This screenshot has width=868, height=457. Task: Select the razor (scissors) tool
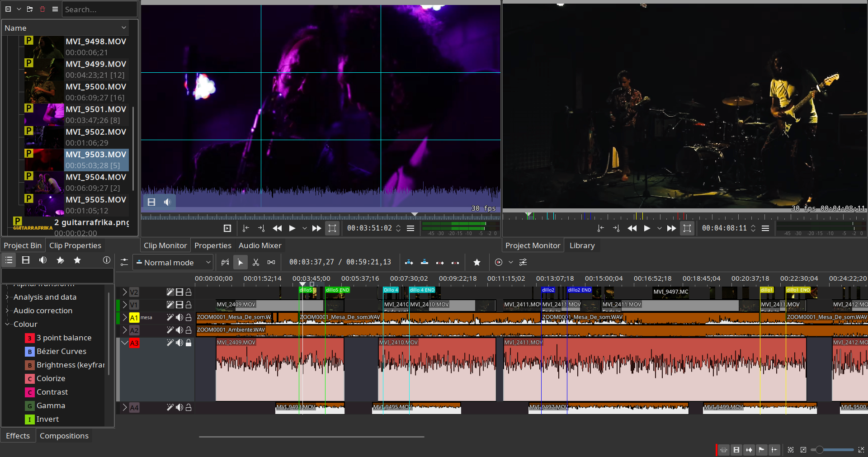point(256,263)
